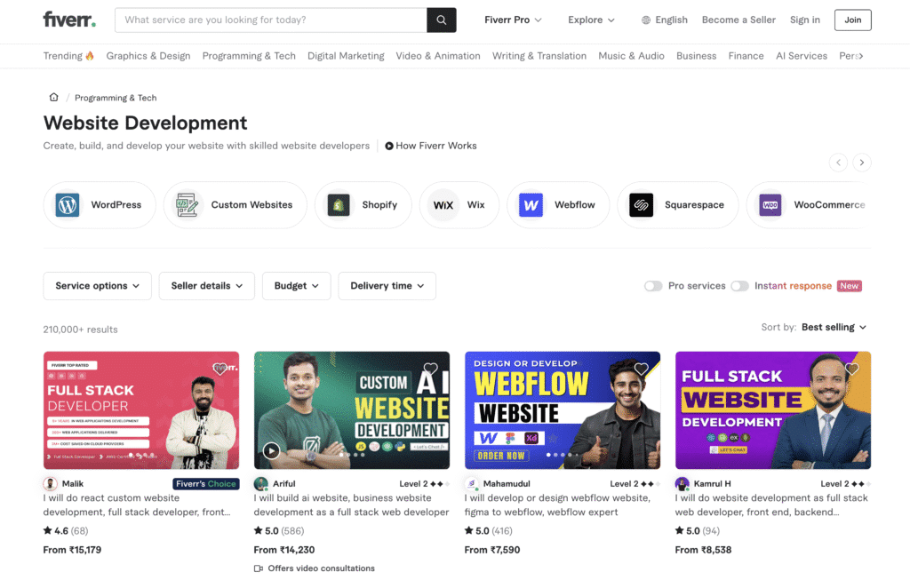Open the Digital Marketing category menu
This screenshot has width=910, height=588.
pyautogui.click(x=346, y=56)
